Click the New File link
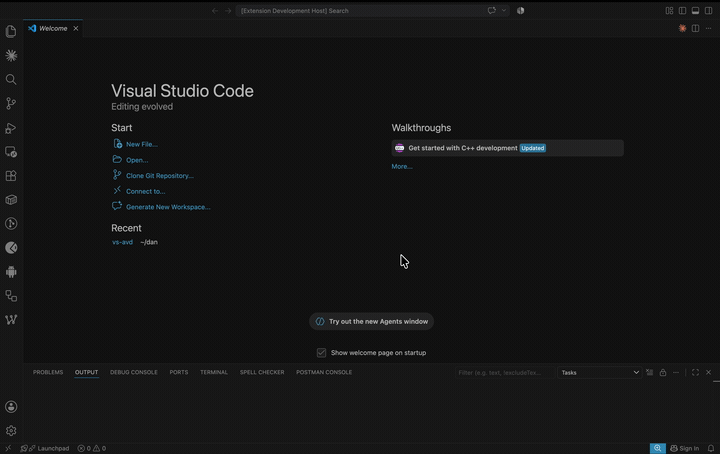The height and width of the screenshot is (454, 720). coord(141,144)
